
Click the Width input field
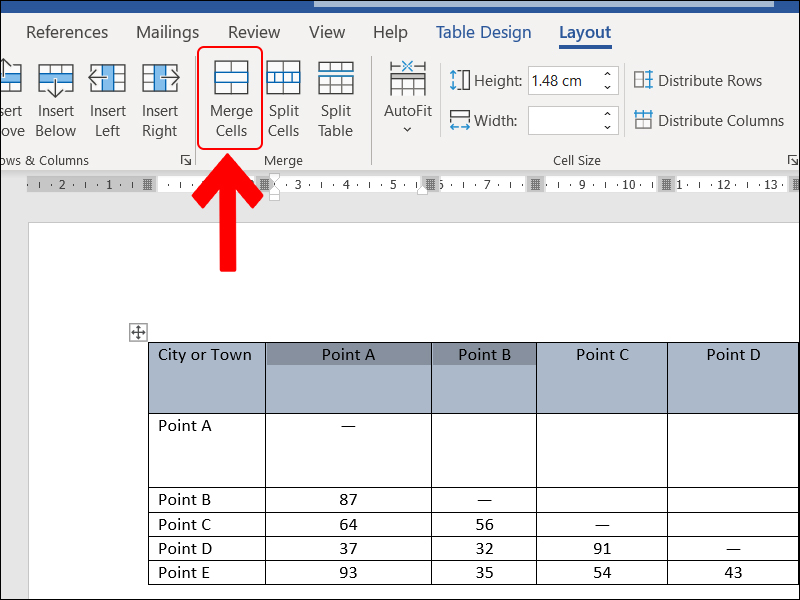(x=562, y=121)
